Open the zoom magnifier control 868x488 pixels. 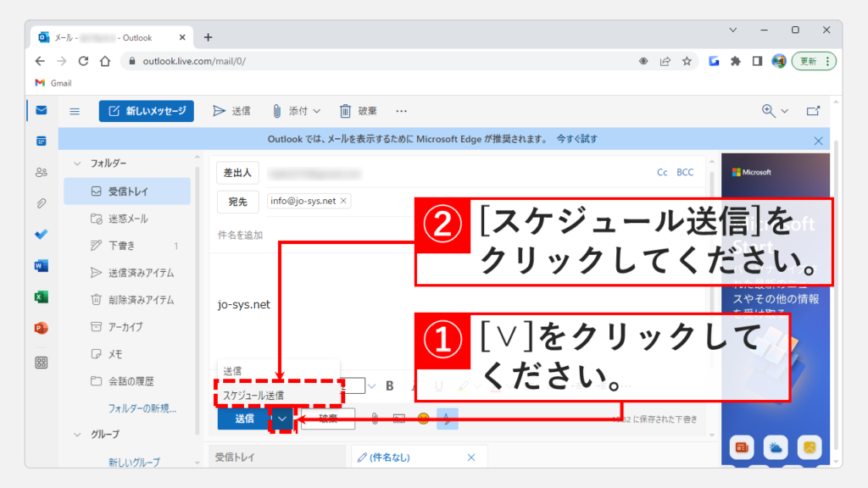click(774, 111)
